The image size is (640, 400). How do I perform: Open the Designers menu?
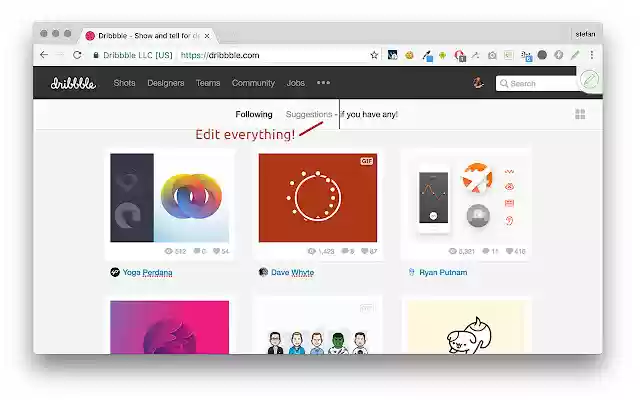click(x=166, y=83)
